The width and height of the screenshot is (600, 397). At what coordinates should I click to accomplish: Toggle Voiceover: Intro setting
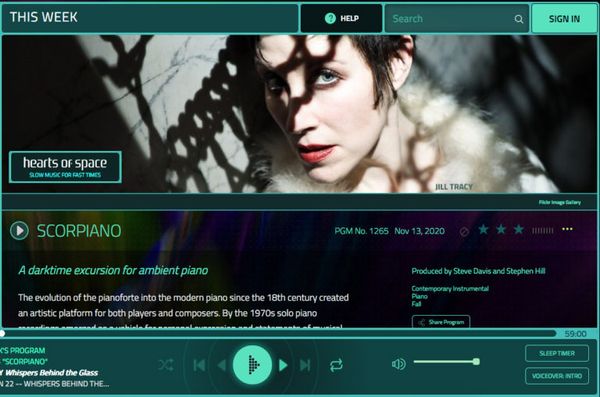[557, 376]
